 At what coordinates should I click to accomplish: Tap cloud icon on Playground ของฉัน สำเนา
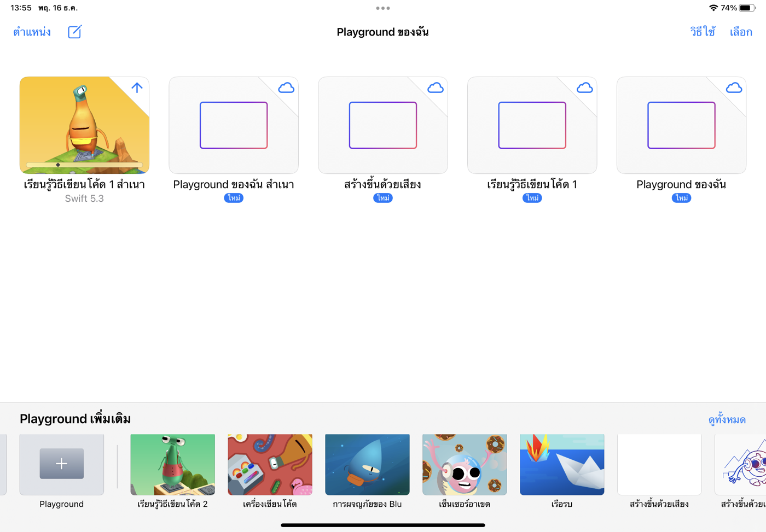286,87
